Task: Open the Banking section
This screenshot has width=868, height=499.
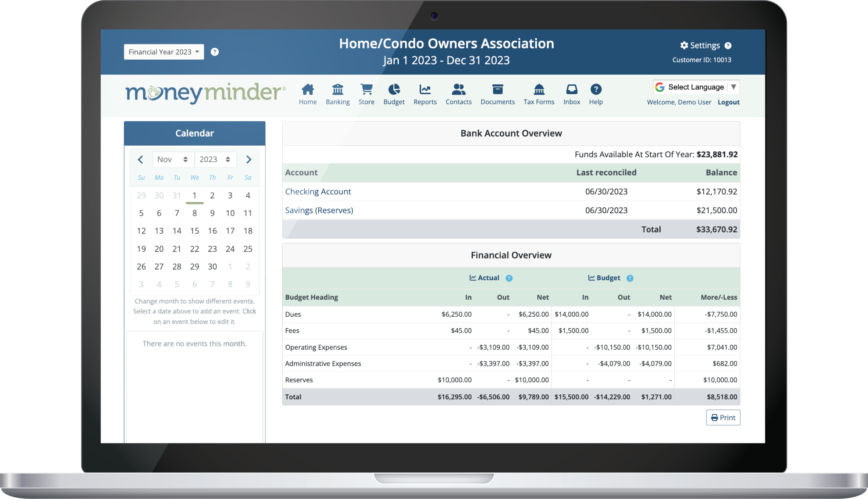Action: tap(338, 94)
